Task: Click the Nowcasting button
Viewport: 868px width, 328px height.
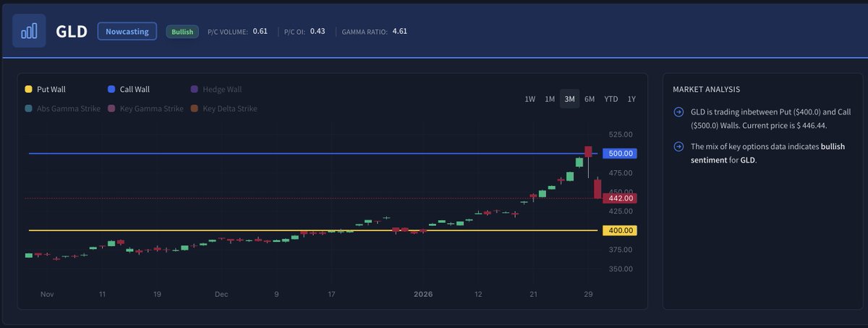Action: (x=127, y=31)
